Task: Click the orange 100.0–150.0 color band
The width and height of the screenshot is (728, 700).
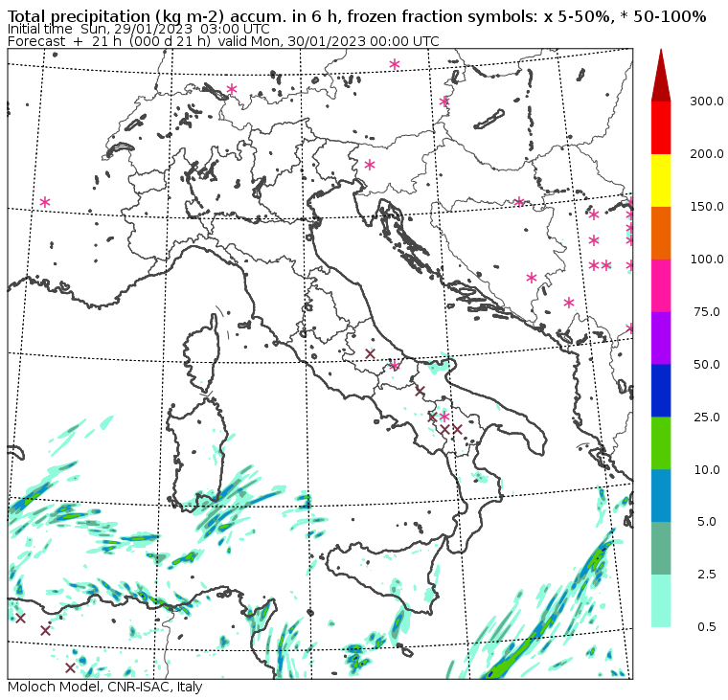Action: [661, 233]
